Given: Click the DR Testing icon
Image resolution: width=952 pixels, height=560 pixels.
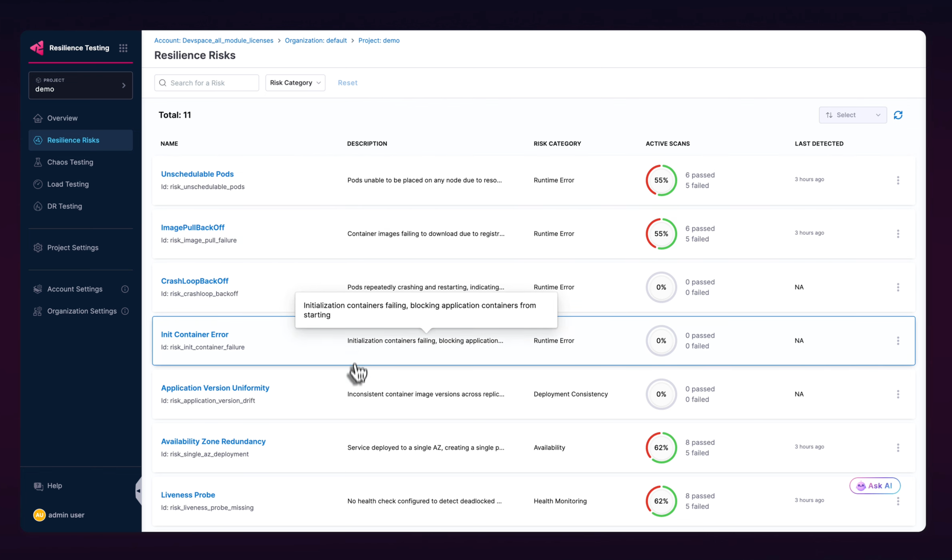Looking at the screenshot, I should [38, 206].
